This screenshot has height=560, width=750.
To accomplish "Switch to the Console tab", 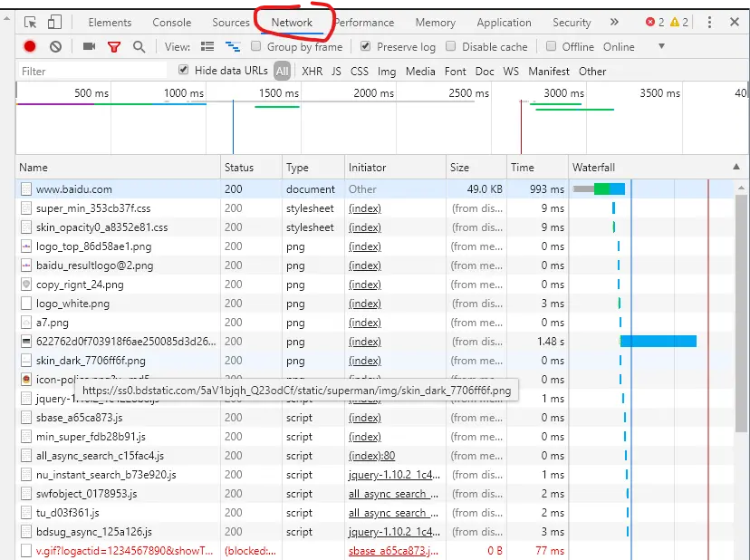I will click(172, 23).
